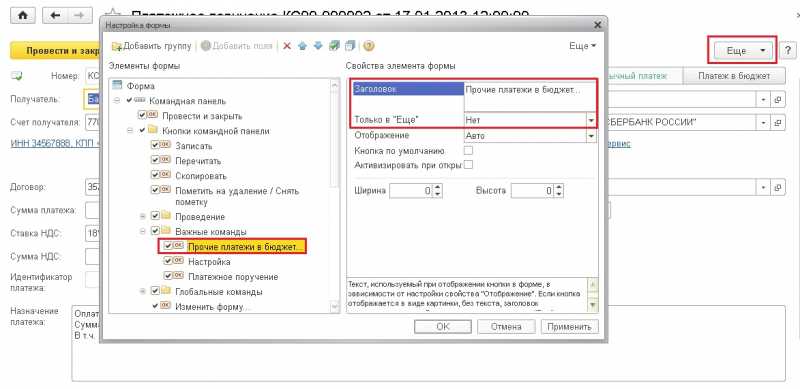Click folder icon of Кнопки командной панели
This screenshot has height=389, width=800.
[153, 131]
